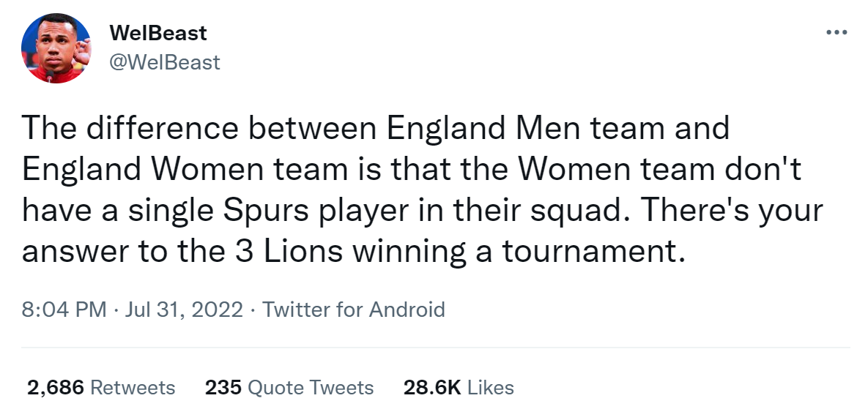Click the tweet's second line starting England Women
Screen dimensions: 868x420
(x=410, y=170)
